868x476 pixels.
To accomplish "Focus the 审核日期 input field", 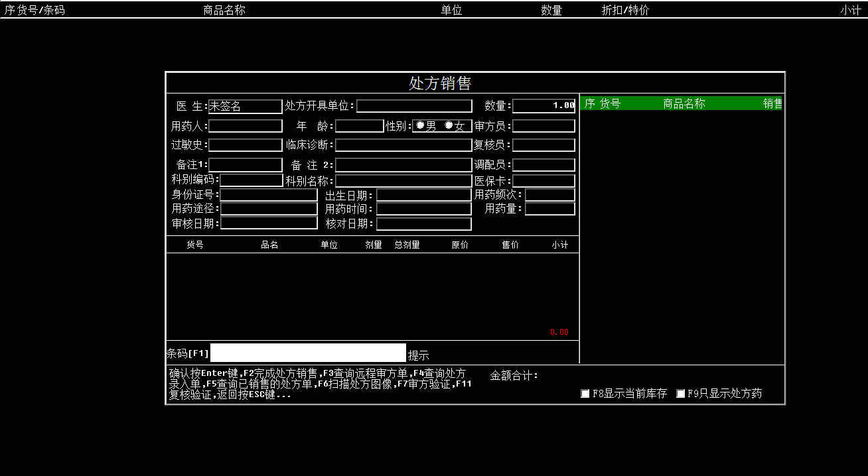I will 269,223.
